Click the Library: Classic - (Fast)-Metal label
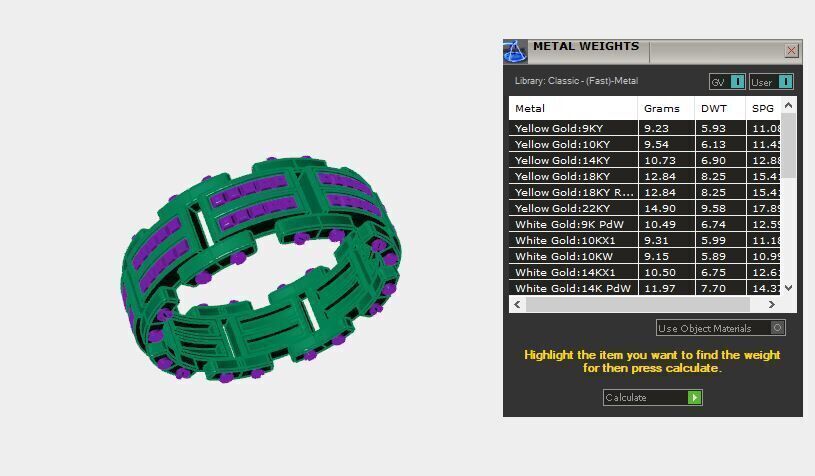Viewport: 815px width, 476px height. (x=576, y=81)
